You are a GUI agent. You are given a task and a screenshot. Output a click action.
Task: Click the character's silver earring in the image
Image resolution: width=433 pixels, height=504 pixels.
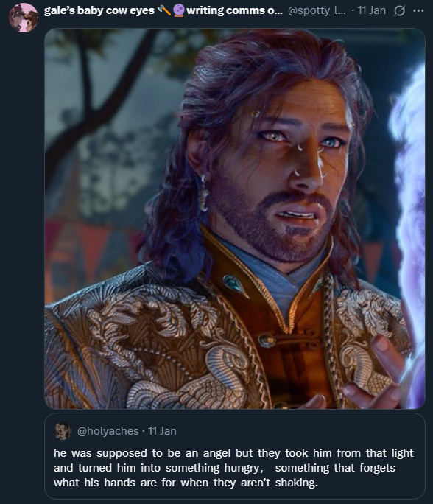point(204,193)
